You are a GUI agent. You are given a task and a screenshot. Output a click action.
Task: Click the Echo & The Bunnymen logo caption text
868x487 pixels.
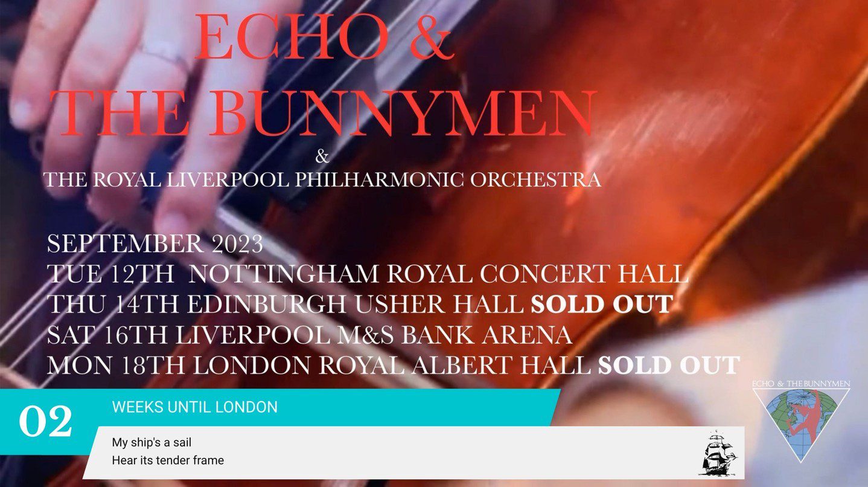[801, 384]
